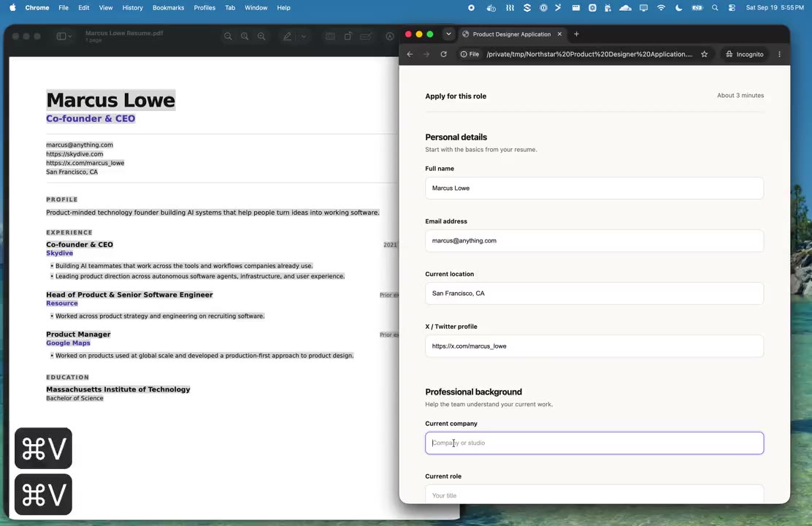Open the form filling tool in Preview
Viewport: 812px width, 526px height.
click(366, 37)
